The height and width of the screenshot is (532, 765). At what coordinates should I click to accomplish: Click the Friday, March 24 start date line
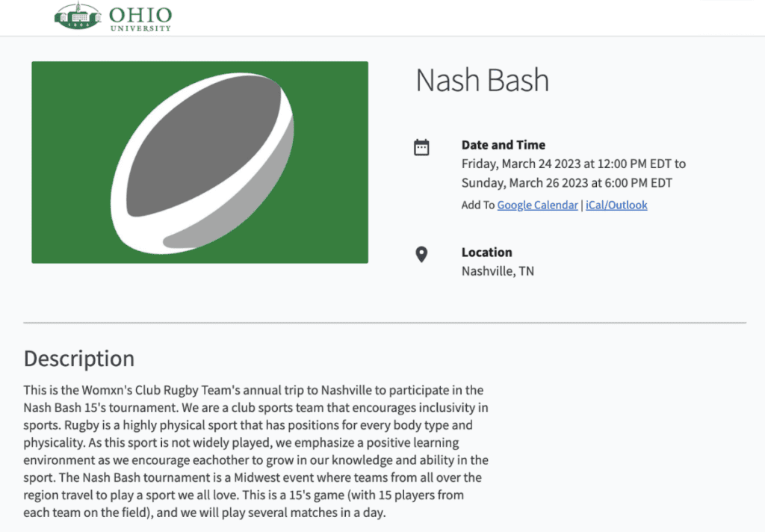573,164
